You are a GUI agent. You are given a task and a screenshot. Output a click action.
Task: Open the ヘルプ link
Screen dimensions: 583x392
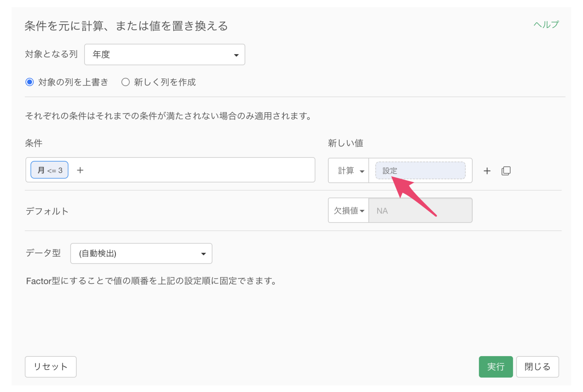pos(546,25)
